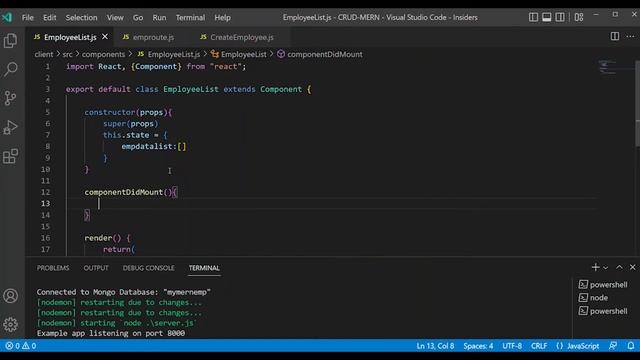
Task: Change encoding via UTF-8 status item
Action: coord(512,346)
